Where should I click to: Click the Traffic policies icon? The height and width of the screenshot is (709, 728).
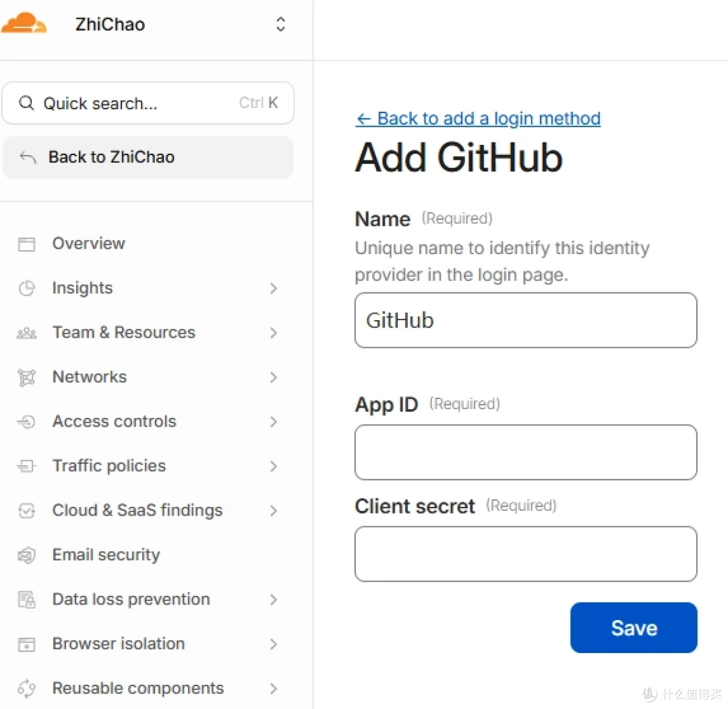coord(26,466)
